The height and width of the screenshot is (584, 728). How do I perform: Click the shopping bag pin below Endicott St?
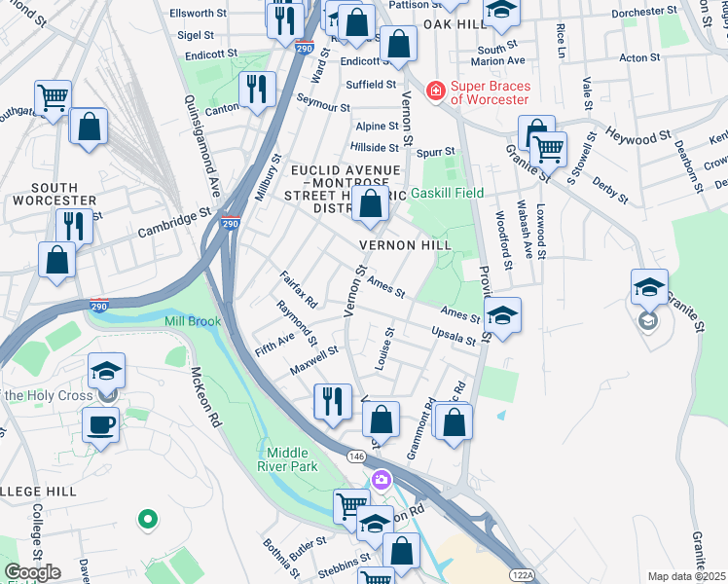tap(398, 47)
